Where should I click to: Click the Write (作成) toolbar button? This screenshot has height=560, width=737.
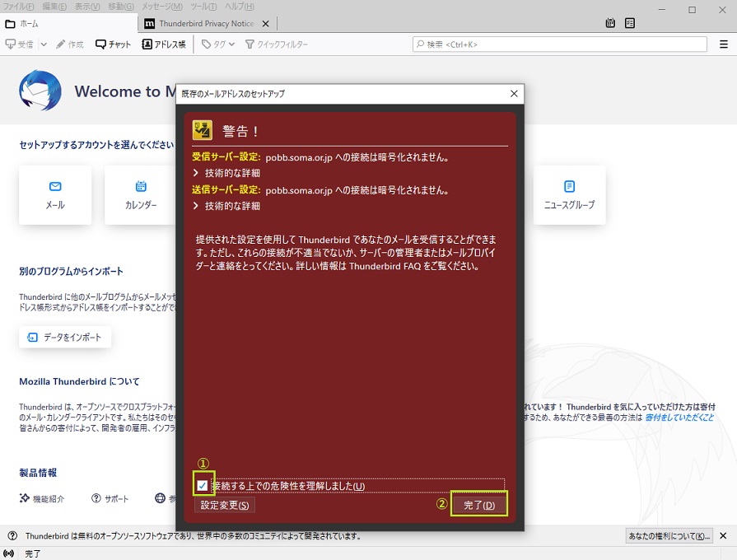(x=69, y=44)
